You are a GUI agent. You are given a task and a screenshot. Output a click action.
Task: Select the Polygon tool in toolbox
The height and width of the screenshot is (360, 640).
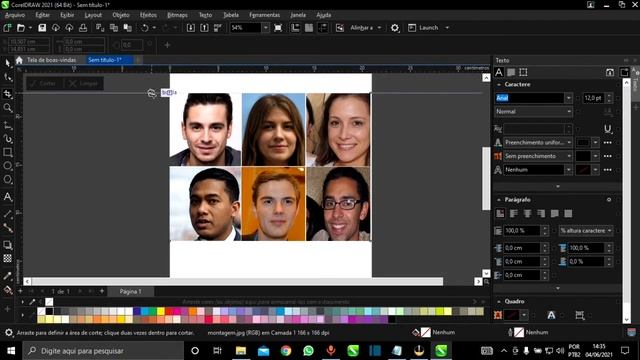tap(7, 180)
